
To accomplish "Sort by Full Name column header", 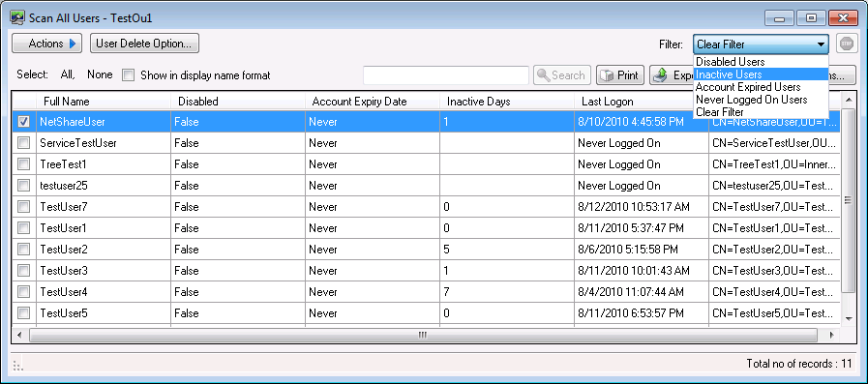I will (x=104, y=102).
